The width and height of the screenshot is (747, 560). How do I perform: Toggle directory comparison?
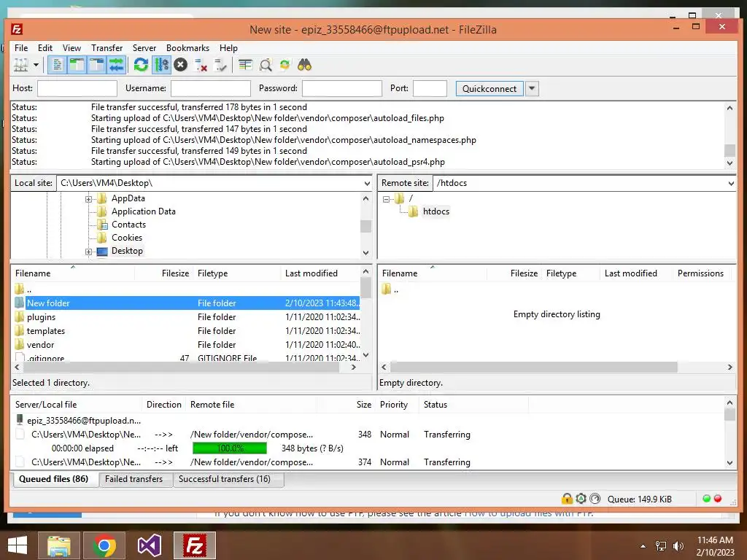(266, 65)
